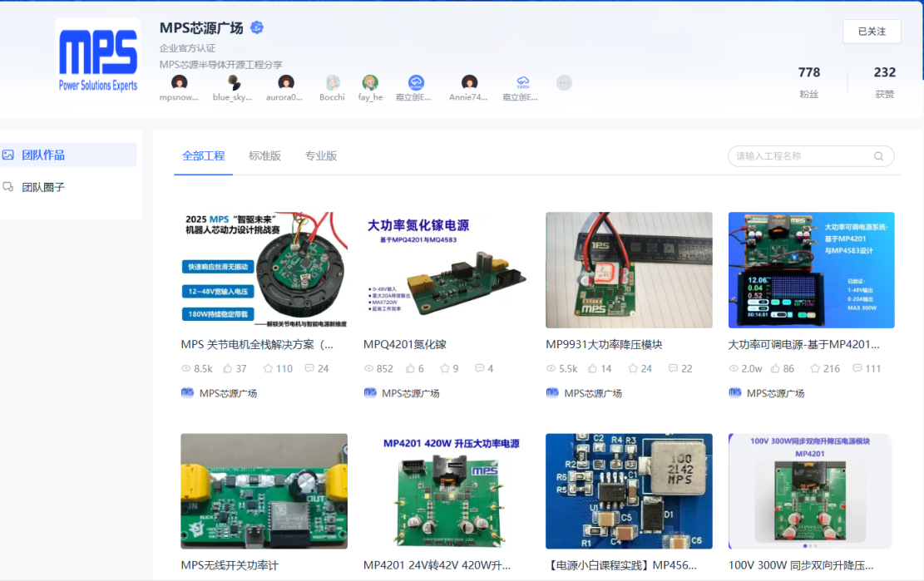Viewport: 924px width, 581px height.
Task: Open MP4201 24V转42V 420W project title
Action: 437,565
